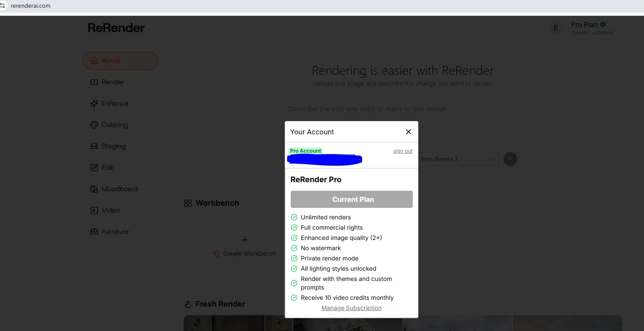
Task: Click the "Rendering is easier with ReRender" heading
Action: coord(402,70)
